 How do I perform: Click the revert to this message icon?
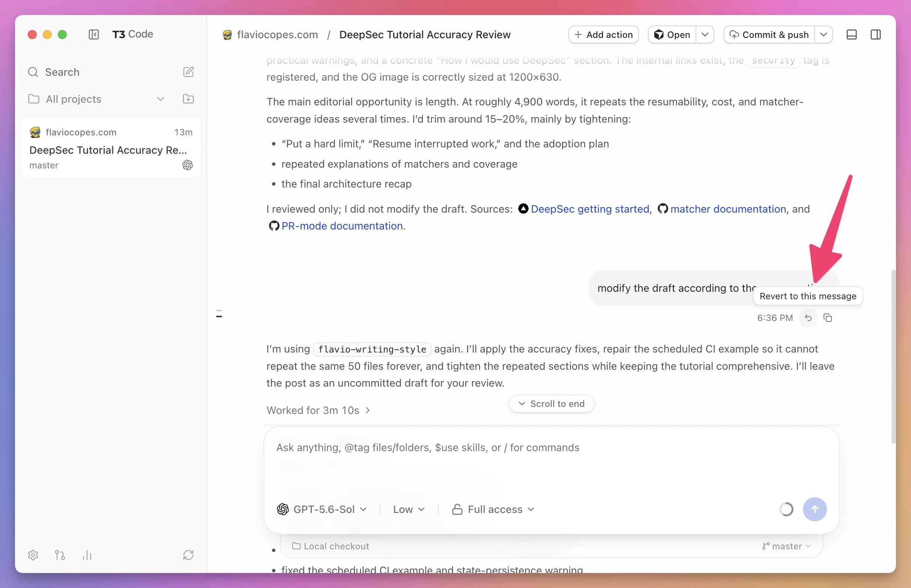808,318
